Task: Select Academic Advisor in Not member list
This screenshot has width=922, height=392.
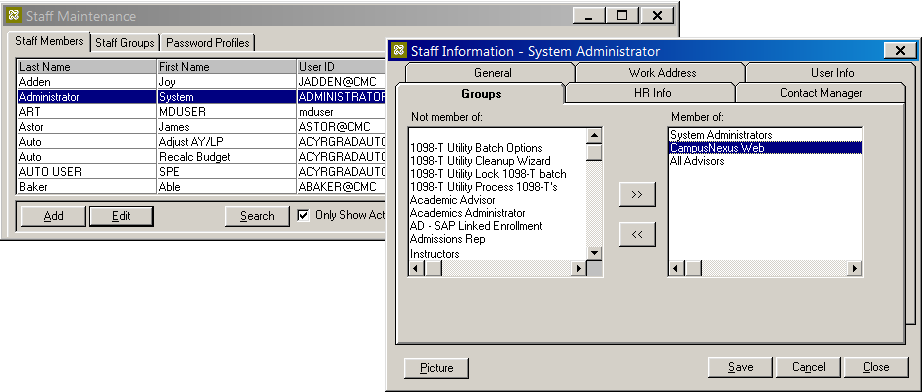Action: tap(453, 200)
